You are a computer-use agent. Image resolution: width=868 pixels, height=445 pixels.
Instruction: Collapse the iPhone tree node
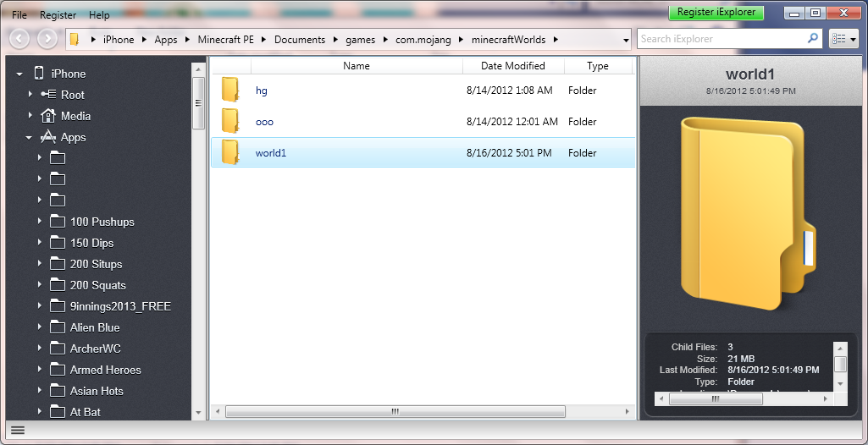pyautogui.click(x=20, y=74)
